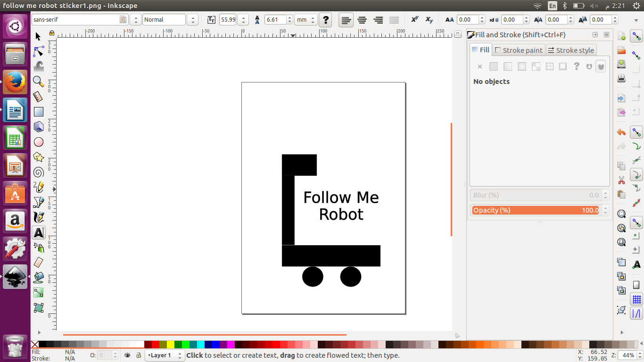Toggle snap to grids button
The width and height of the screenshot is (644, 362).
637,299
